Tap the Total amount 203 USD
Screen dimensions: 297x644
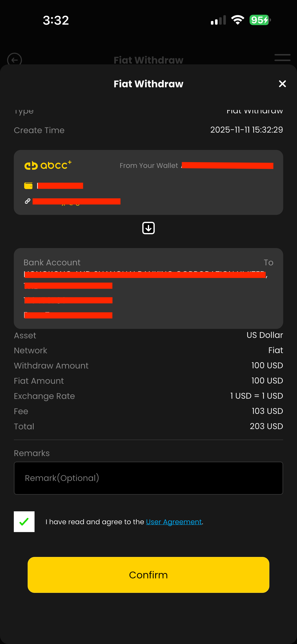(x=266, y=426)
